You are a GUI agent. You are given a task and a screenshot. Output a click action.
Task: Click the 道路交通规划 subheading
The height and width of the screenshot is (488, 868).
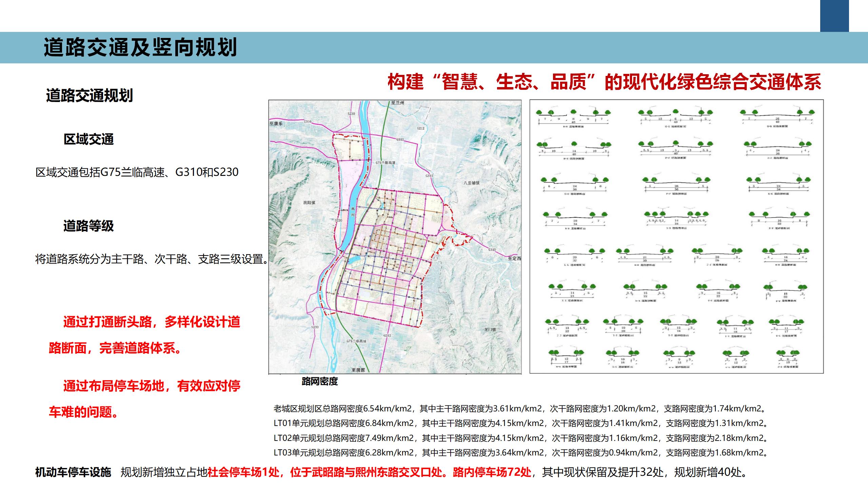point(90,96)
